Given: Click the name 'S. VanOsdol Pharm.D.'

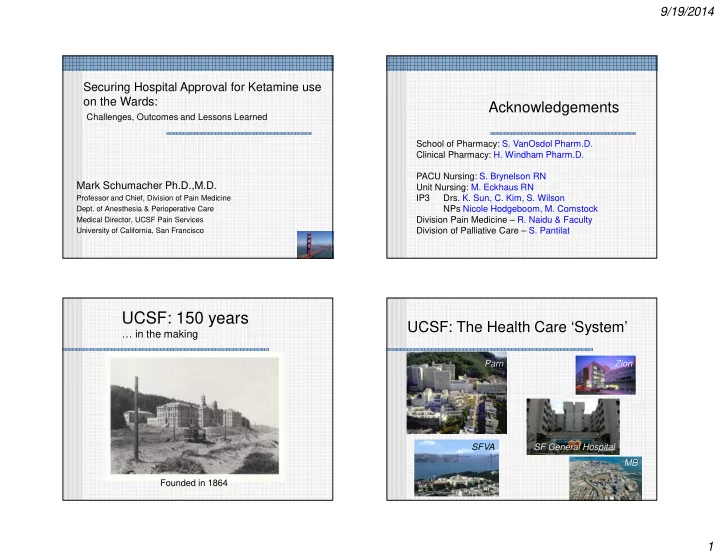Looking at the screenshot, I should [x=547, y=144].
